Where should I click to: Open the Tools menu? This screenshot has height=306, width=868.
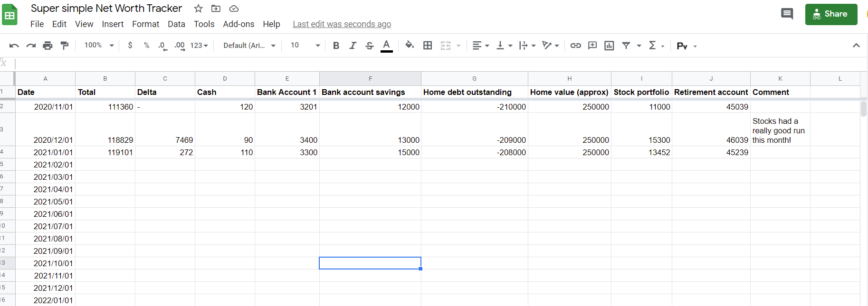[x=204, y=24]
